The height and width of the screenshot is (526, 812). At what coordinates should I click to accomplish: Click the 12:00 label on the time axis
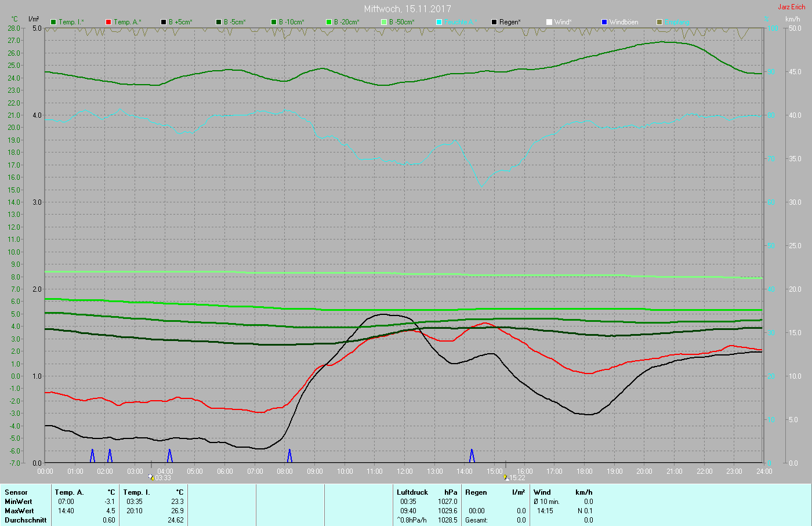[405, 471]
